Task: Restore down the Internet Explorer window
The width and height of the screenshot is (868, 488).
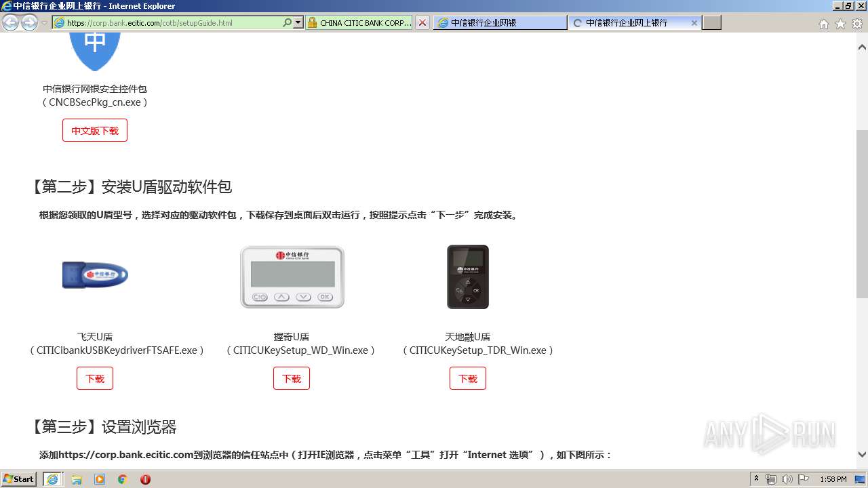Action: click(x=848, y=5)
